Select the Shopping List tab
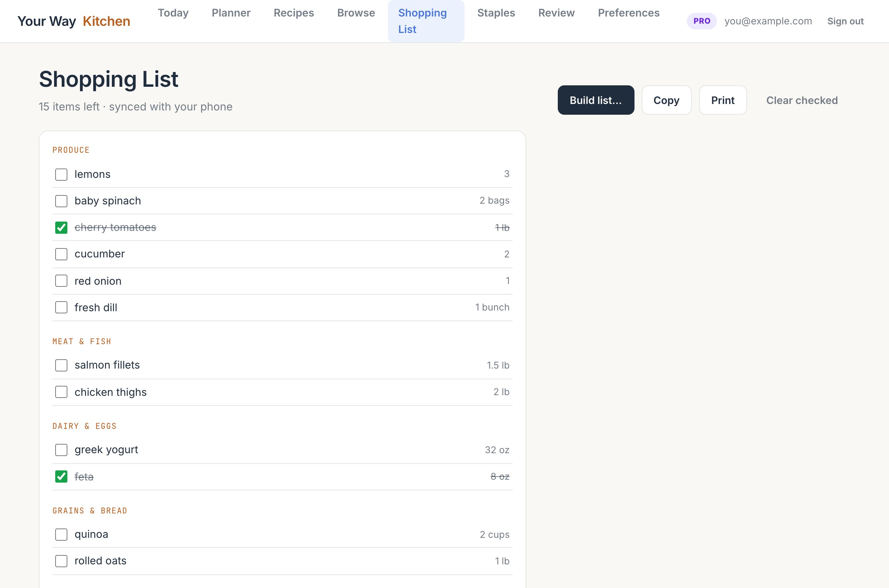 [x=426, y=21]
